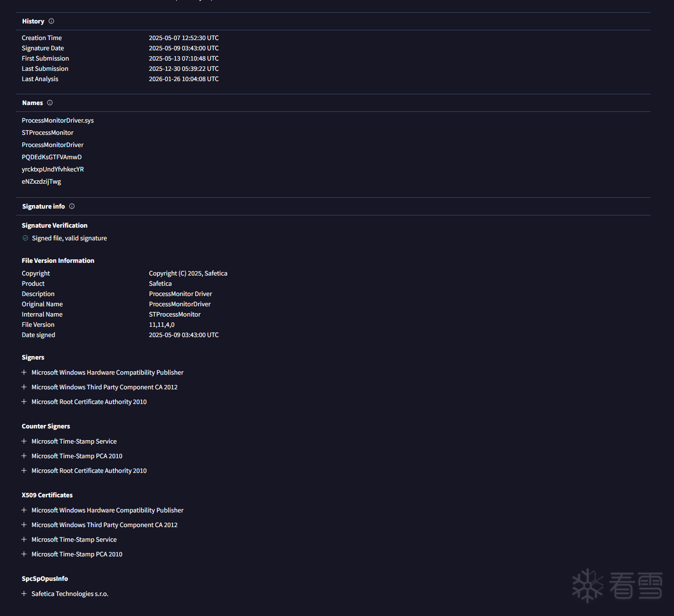
Task: Expand Microsoft Root Certificate Authority 2010 under Signers
Action: tap(24, 402)
